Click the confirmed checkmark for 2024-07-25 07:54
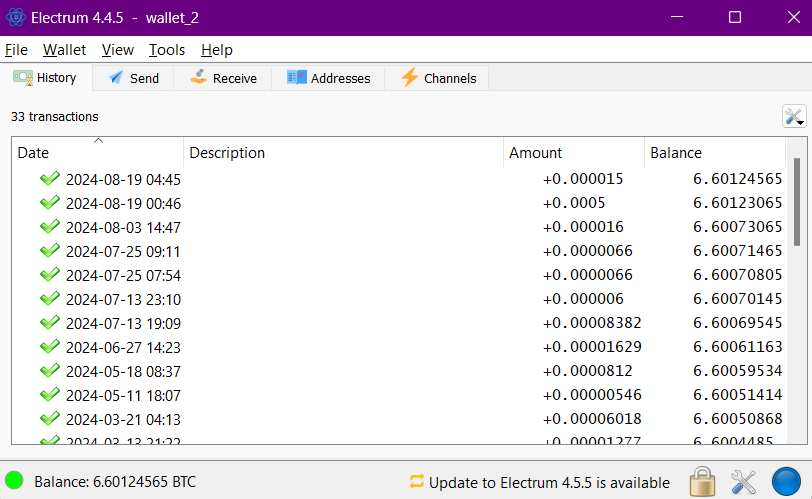 coord(50,275)
